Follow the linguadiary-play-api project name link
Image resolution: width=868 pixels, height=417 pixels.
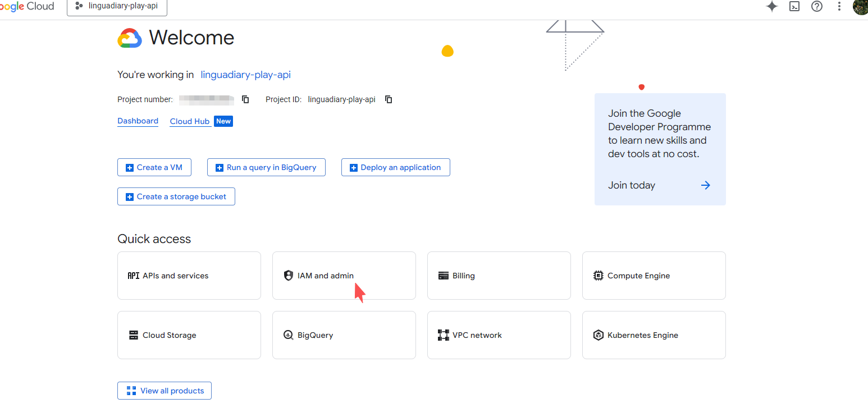click(x=245, y=75)
